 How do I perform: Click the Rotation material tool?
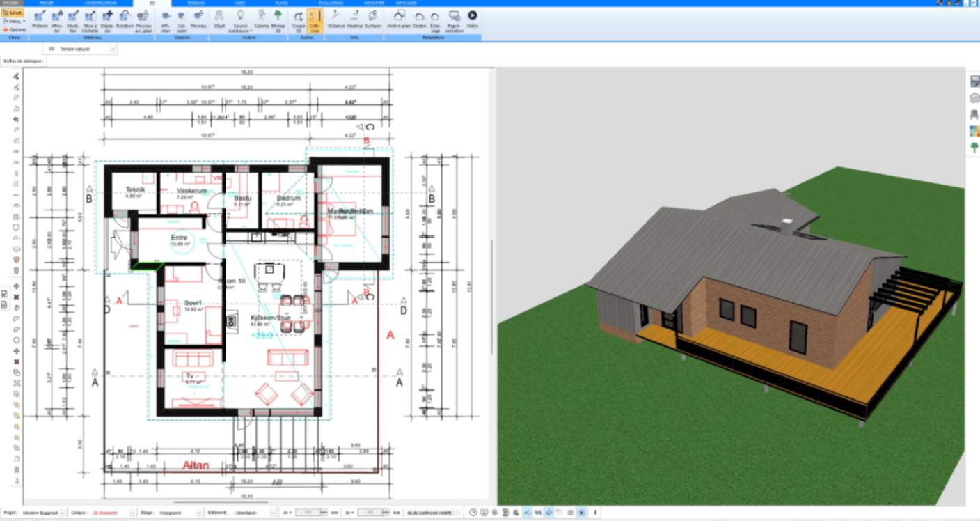[x=125, y=19]
